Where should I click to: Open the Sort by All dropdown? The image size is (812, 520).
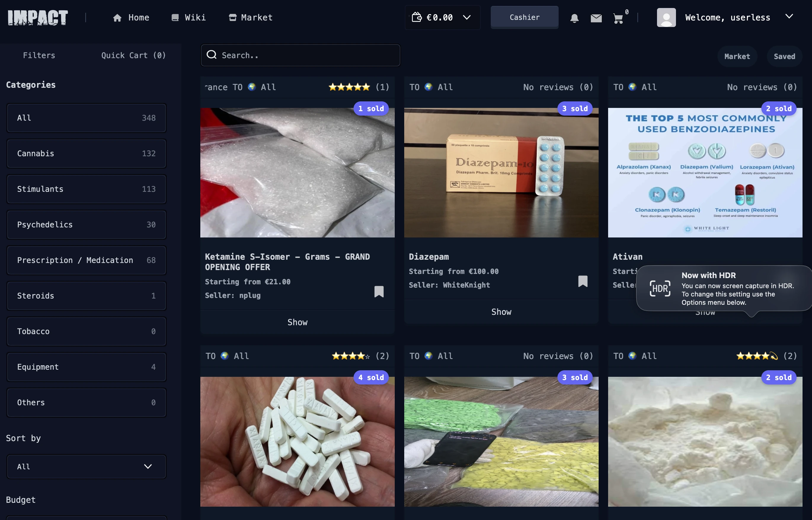[x=86, y=466]
